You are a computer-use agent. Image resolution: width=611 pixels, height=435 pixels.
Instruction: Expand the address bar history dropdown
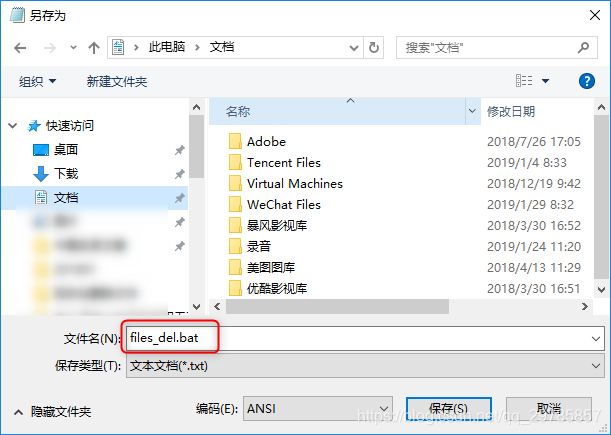pos(354,48)
